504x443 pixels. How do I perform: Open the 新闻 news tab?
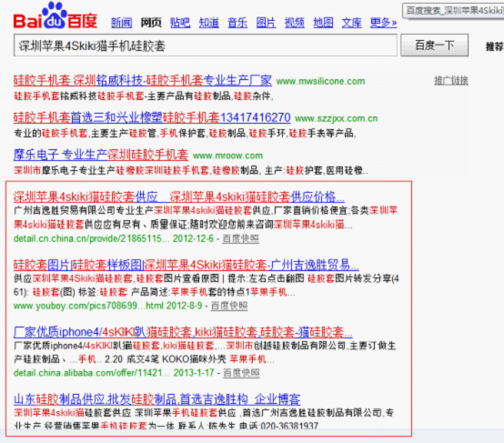(122, 23)
